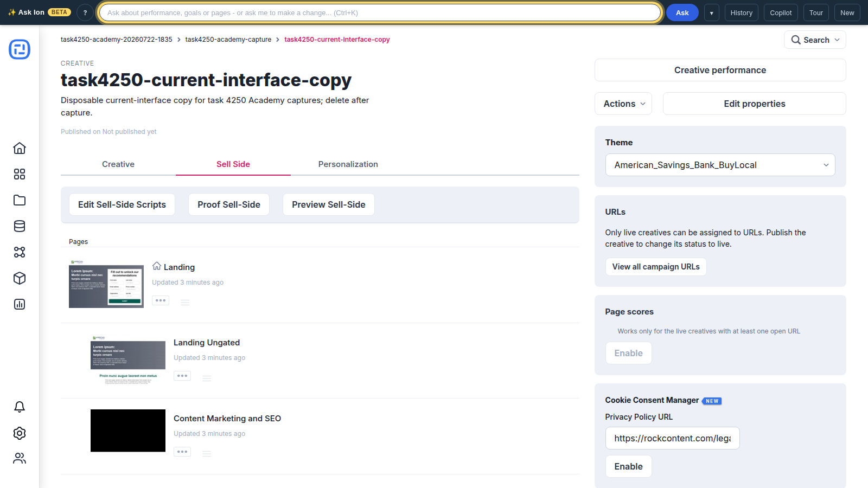The height and width of the screenshot is (488, 868).
Task: Expand the arrow next to Ask button
Action: 711,12
